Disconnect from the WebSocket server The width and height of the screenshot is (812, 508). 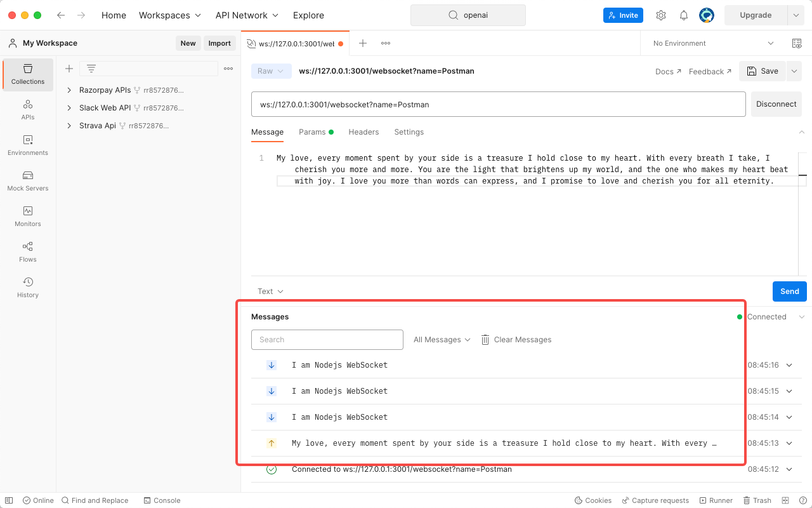[776, 104]
